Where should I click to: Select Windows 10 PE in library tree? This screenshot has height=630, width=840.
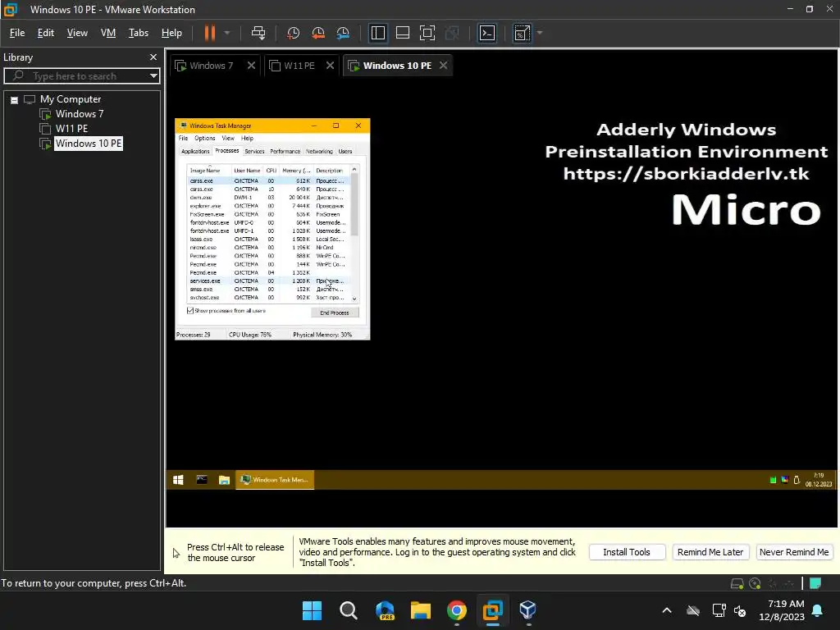89,143
